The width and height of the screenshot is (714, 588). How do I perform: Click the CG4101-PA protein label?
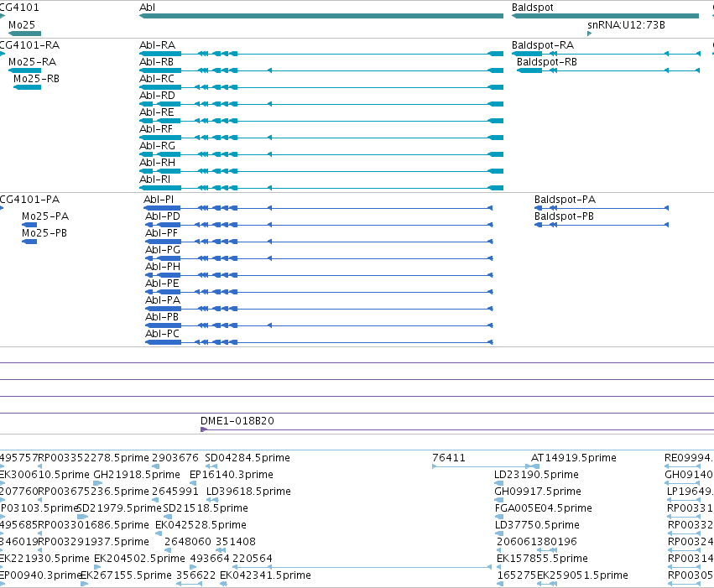29,200
